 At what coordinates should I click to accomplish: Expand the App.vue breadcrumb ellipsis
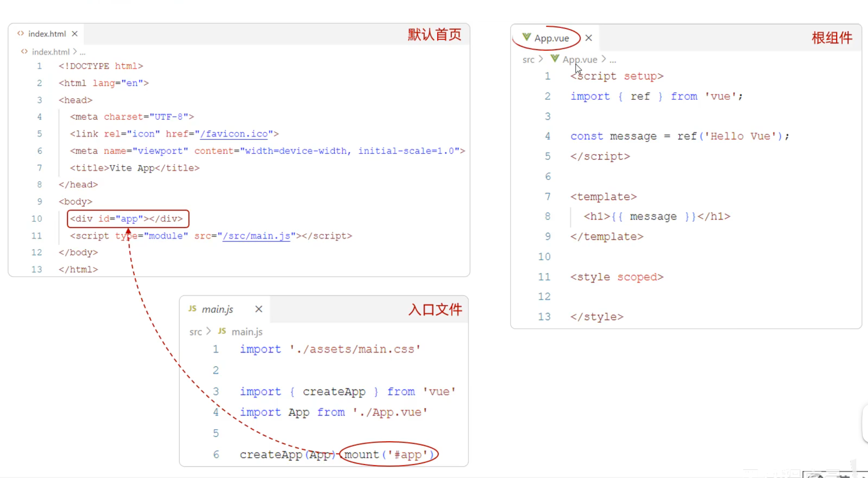tap(613, 60)
